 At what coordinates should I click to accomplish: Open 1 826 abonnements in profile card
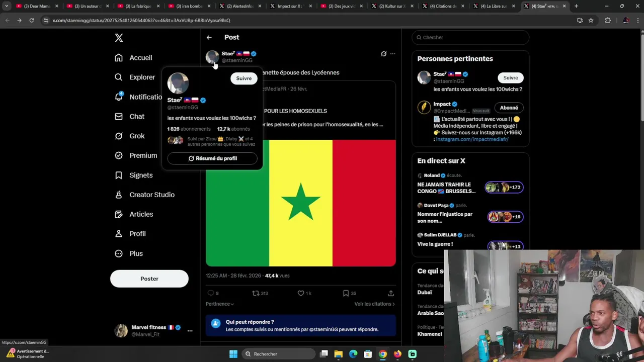(x=189, y=129)
